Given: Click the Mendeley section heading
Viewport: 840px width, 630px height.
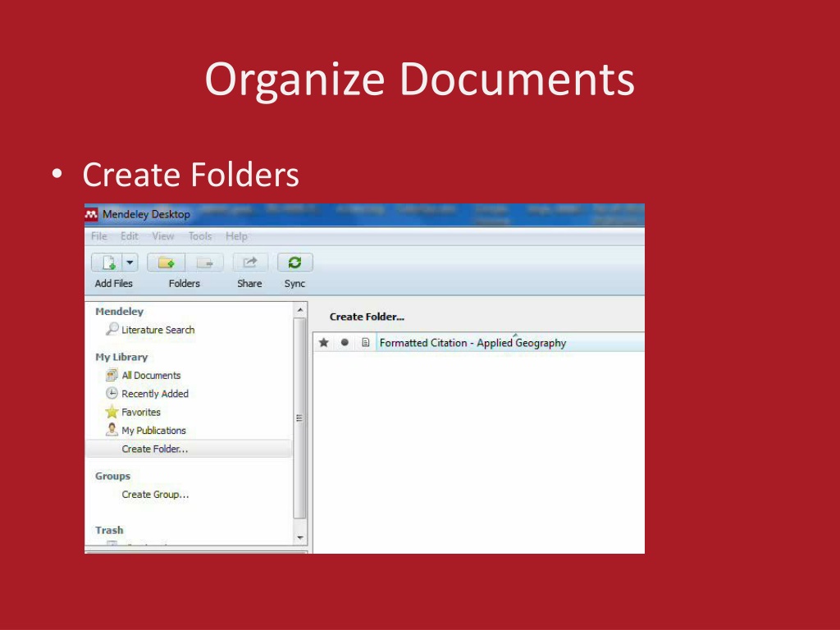Looking at the screenshot, I should [120, 312].
